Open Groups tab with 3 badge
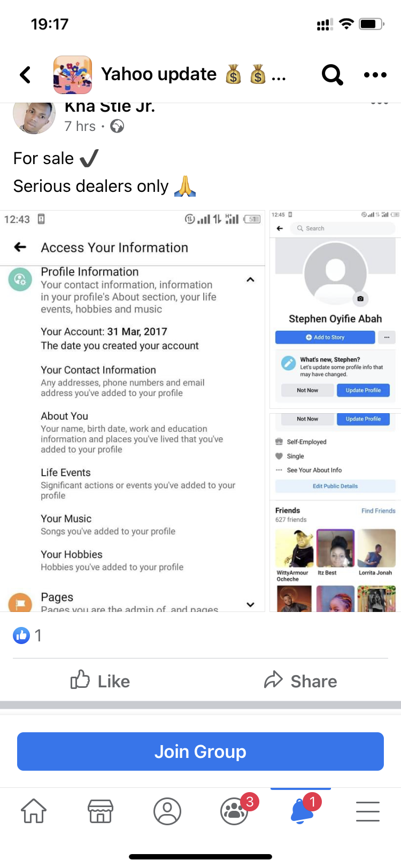401x868 pixels. [x=234, y=811]
